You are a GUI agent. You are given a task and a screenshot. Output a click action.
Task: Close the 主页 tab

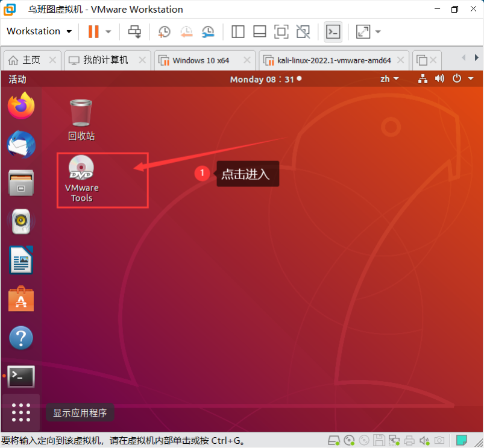[53, 60]
